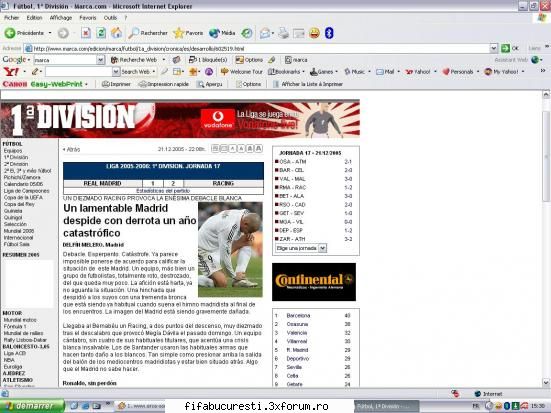Click the system tray clock 15:30
This screenshot has height=413, width=551.
pos(538,406)
